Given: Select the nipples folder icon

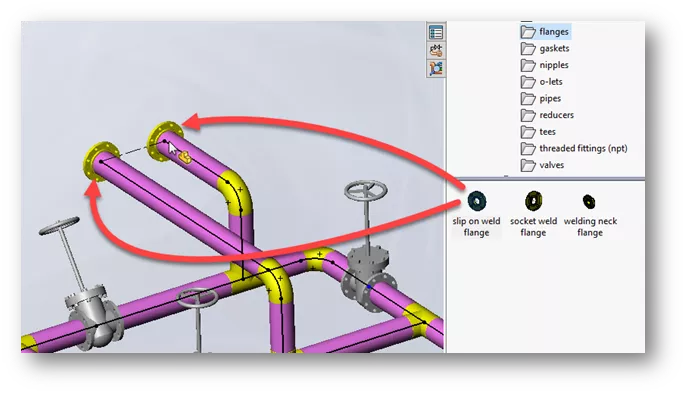Looking at the screenshot, I should 528,65.
